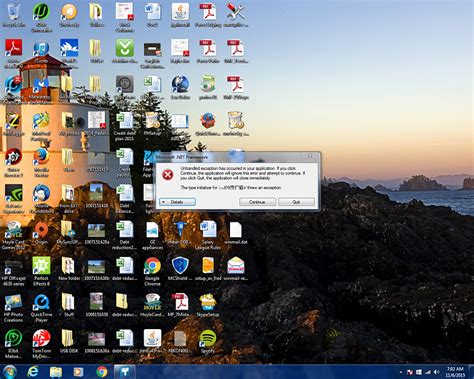Open the red Adobe Acrobat desktop shortcut

[x=13, y=53]
